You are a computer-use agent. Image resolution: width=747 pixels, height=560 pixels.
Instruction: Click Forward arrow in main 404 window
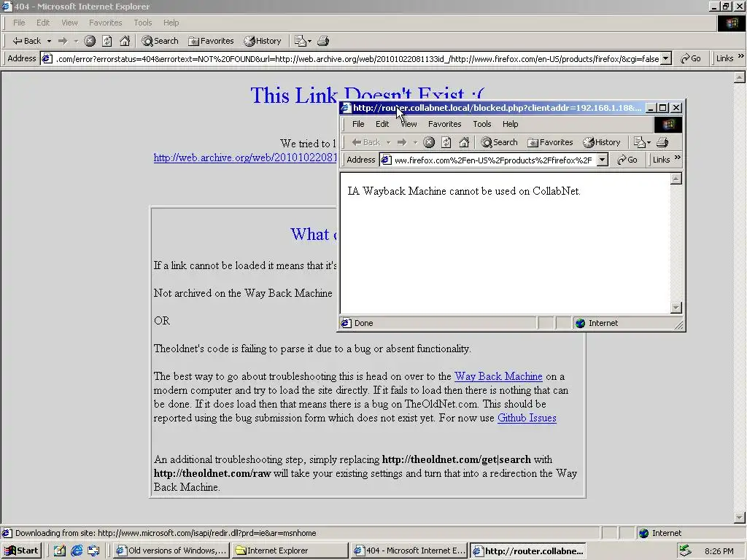coord(63,41)
